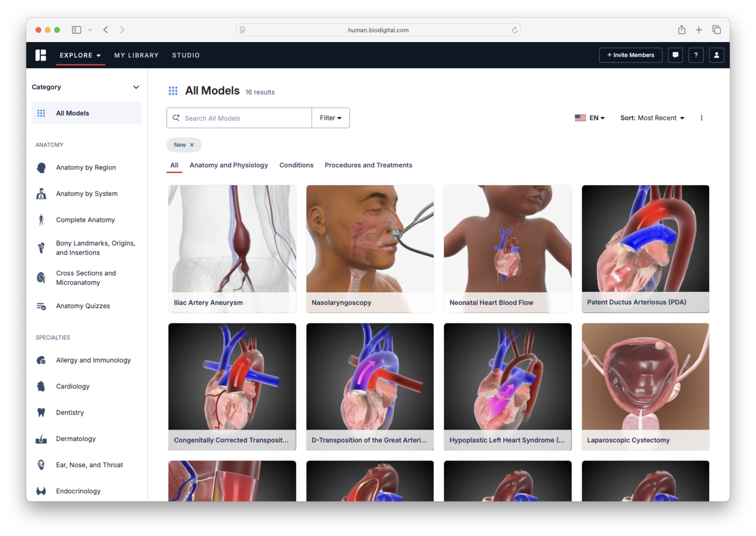Open Nasolaryngoscopy model thumbnail
This screenshot has width=756, height=536.
coord(370,249)
